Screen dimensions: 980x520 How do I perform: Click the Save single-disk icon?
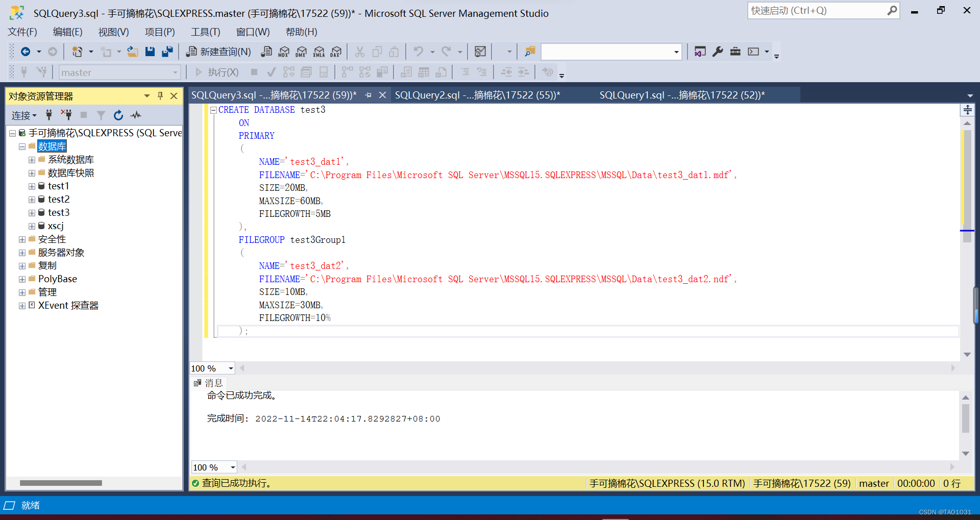coord(150,52)
